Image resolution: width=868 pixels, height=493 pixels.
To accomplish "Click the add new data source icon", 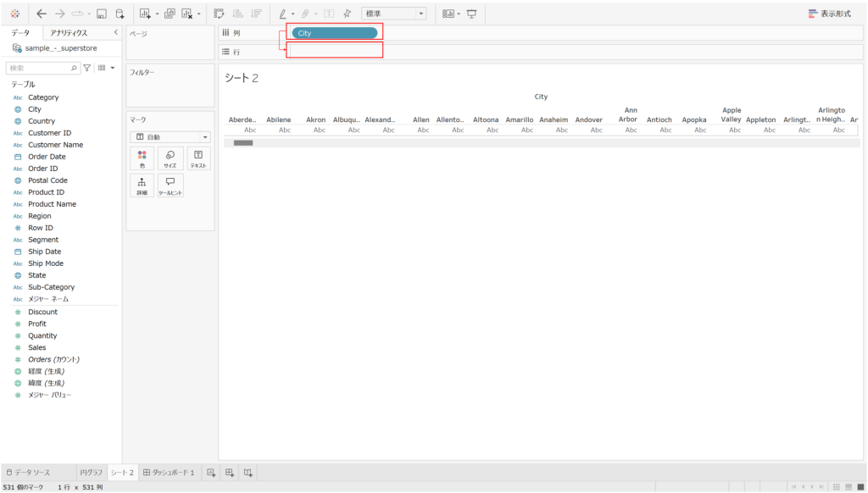I will 120,14.
